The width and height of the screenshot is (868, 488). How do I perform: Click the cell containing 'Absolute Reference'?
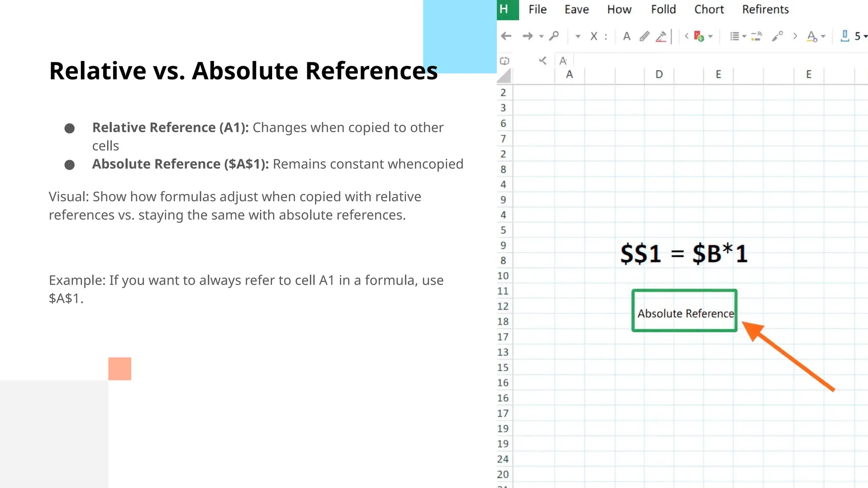(684, 311)
